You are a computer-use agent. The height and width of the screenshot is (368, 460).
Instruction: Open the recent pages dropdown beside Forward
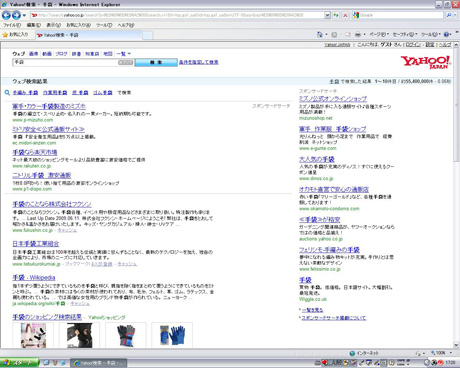[x=24, y=15]
